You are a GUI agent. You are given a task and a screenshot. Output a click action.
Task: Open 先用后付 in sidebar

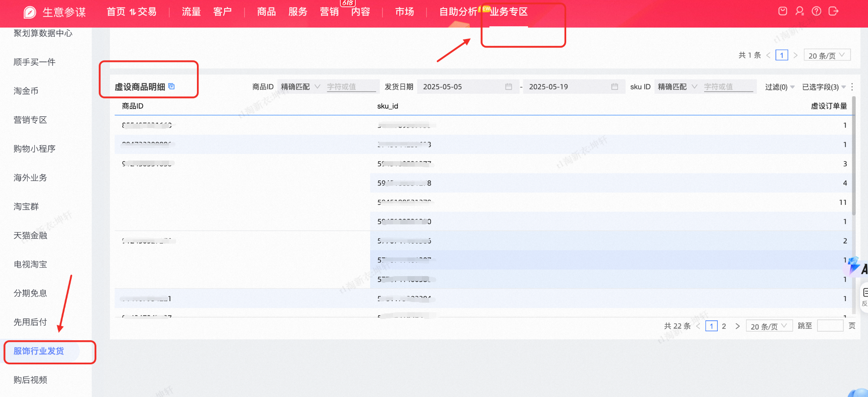pyautogui.click(x=30, y=322)
